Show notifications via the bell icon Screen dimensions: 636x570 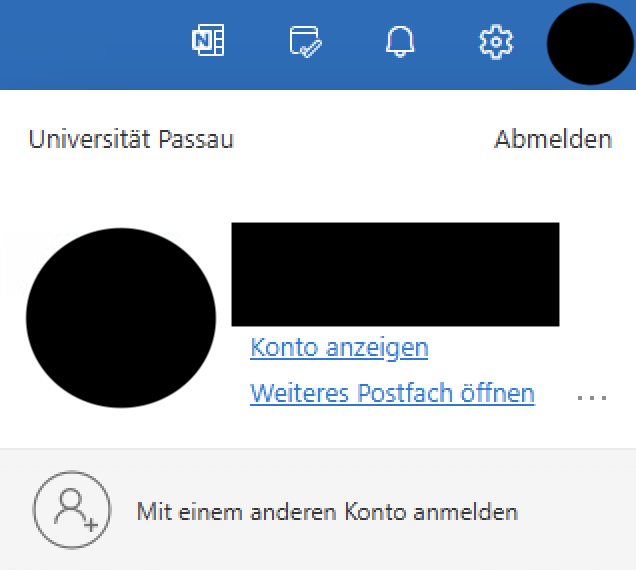400,41
